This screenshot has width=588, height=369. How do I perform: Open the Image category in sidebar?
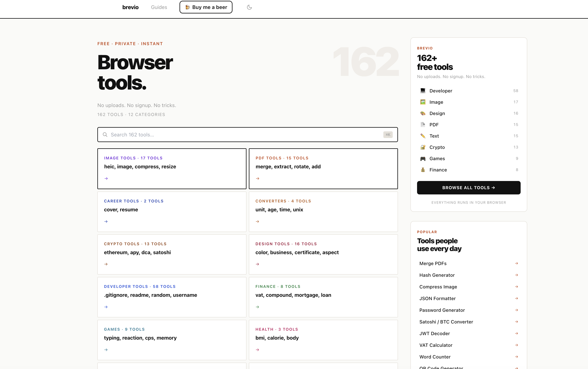pos(469,102)
